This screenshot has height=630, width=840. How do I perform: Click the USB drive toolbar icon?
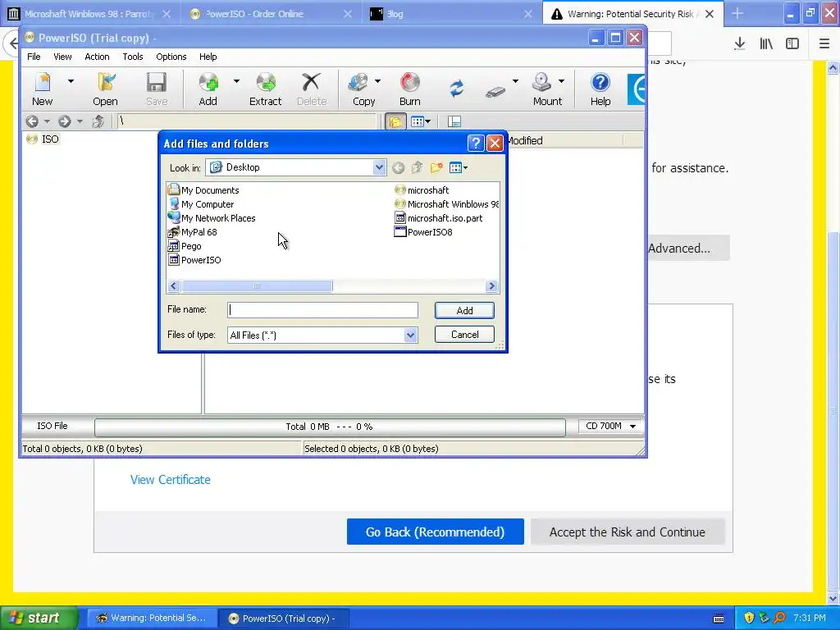[495, 91]
